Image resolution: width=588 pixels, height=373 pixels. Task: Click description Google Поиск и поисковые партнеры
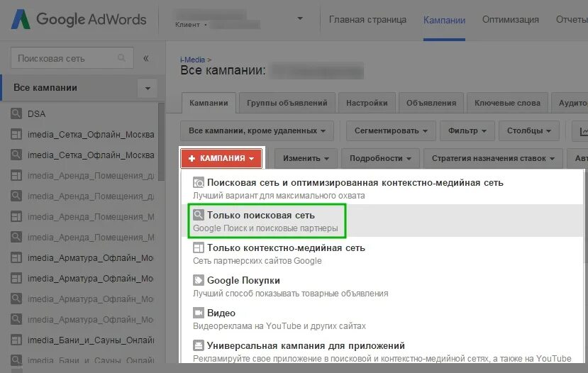coord(265,228)
